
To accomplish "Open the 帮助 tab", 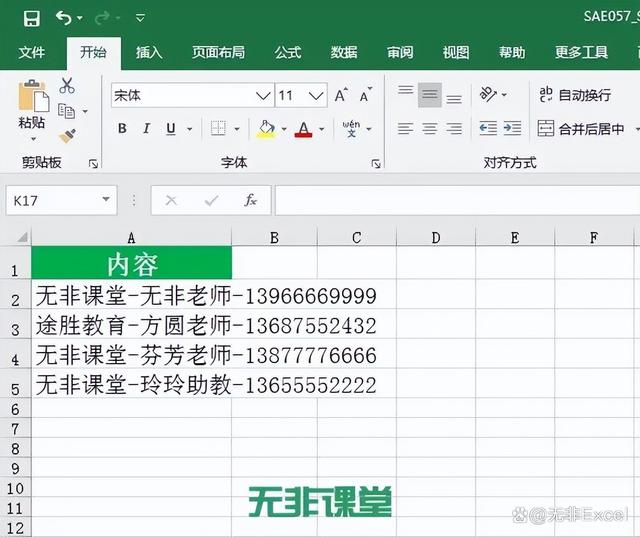I will [512, 52].
